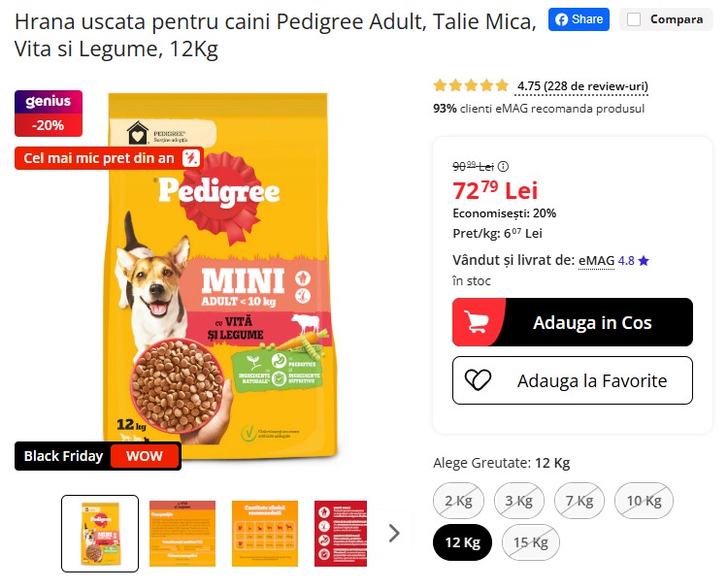Screen dimensions: 728x588
Task: Select the 10 Kg weight option
Action: point(644,501)
